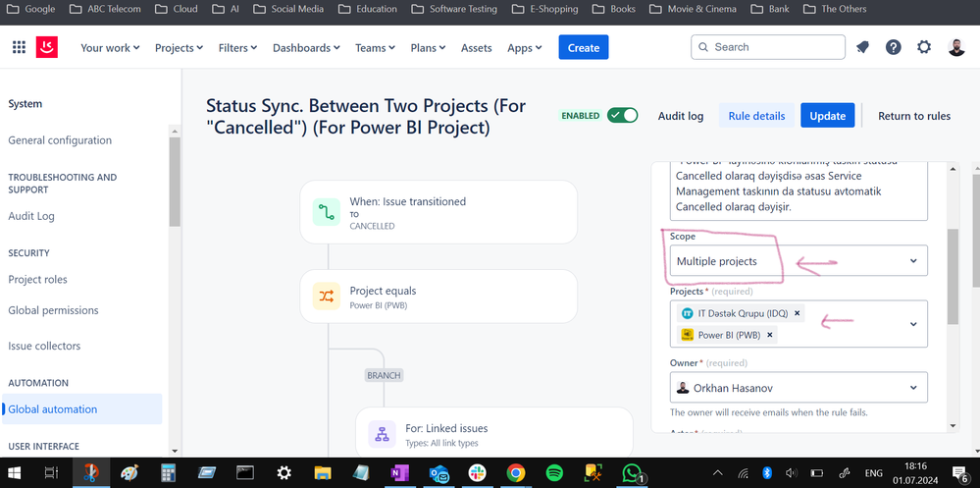The height and width of the screenshot is (488, 980).
Task: Open the settings gear in top navigation
Action: (924, 47)
